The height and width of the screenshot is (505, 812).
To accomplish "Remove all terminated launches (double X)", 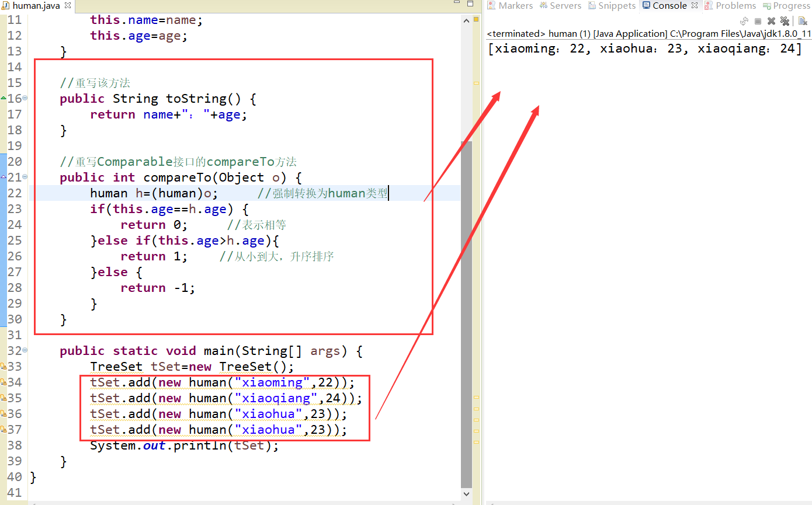I will (785, 21).
